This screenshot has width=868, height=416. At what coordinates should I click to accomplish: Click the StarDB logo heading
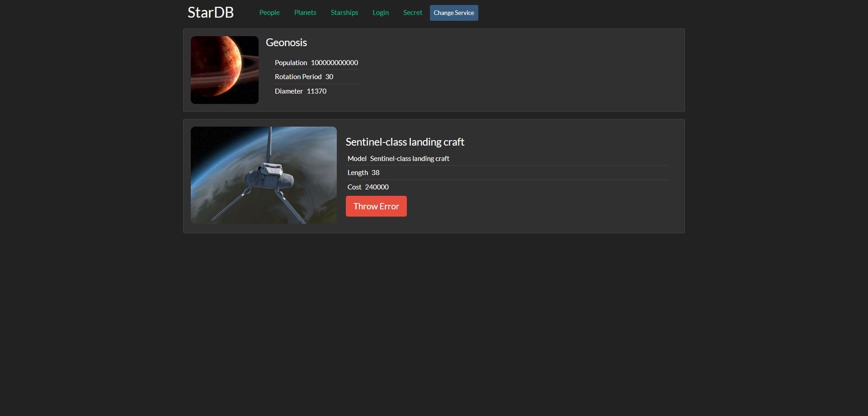[x=211, y=12]
